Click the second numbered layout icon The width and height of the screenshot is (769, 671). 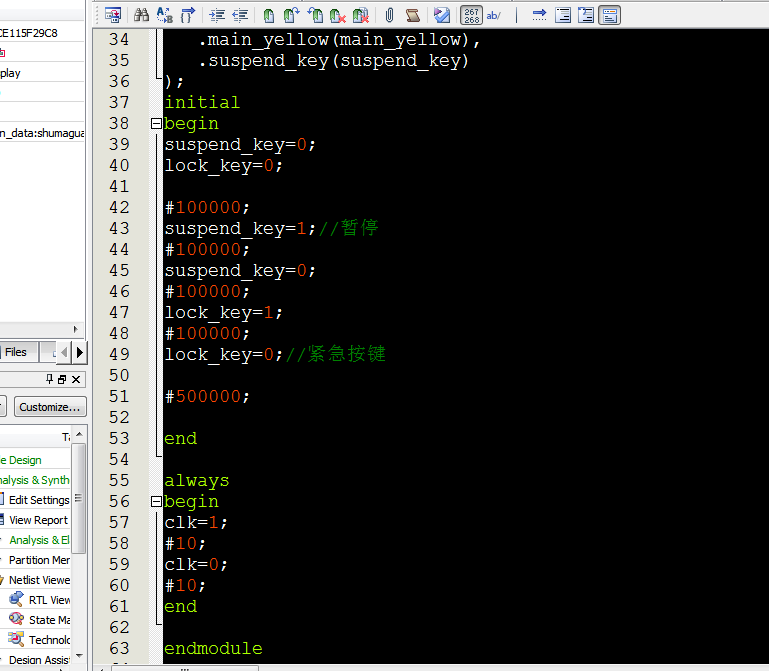pyautogui.click(x=586, y=15)
